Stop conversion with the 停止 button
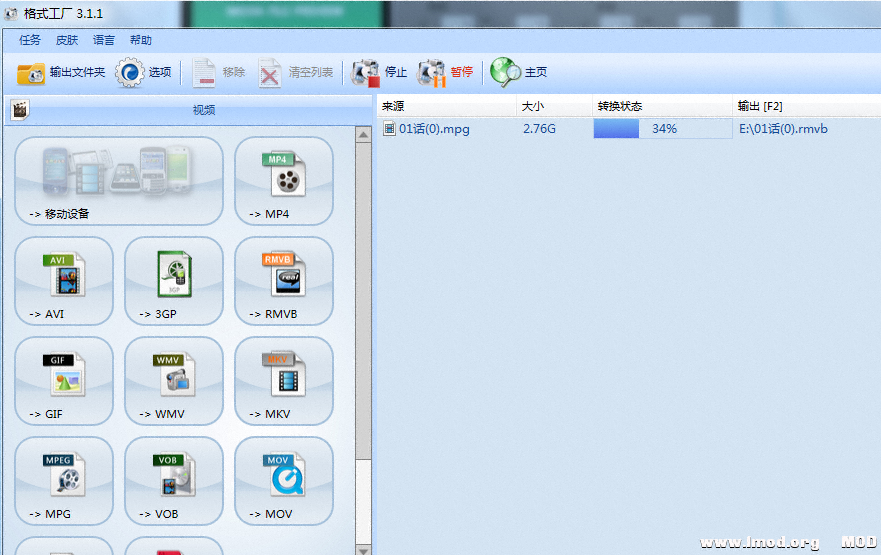The width and height of the screenshot is (881, 555). point(379,72)
